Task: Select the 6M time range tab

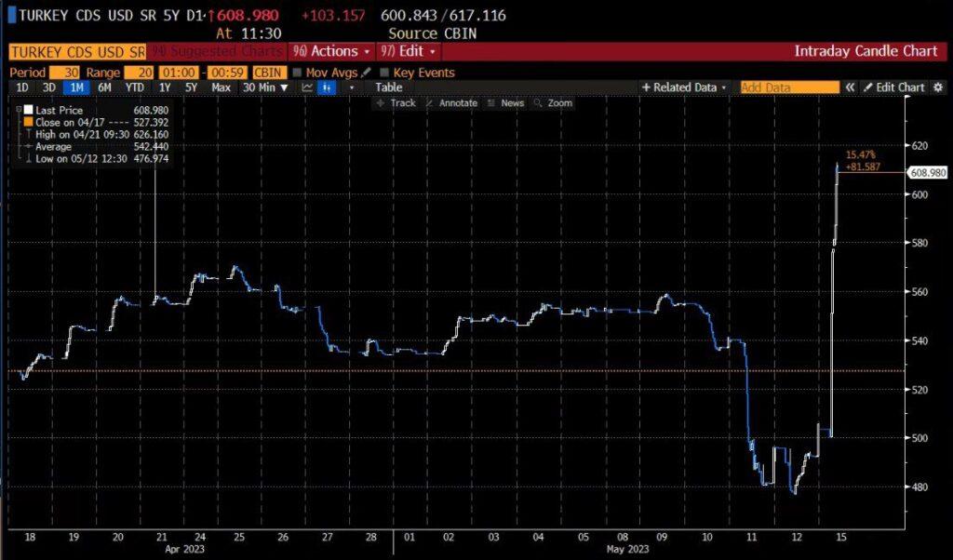Action: 104,87
